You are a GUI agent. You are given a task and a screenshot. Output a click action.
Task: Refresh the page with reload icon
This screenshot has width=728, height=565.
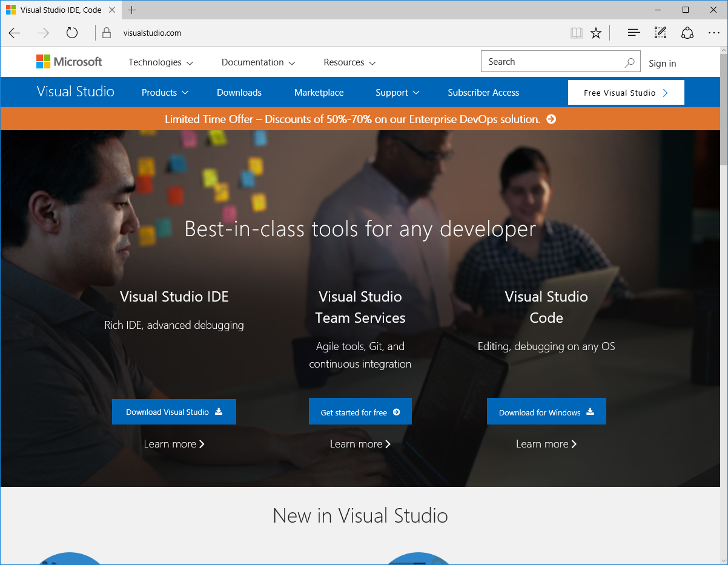[72, 33]
